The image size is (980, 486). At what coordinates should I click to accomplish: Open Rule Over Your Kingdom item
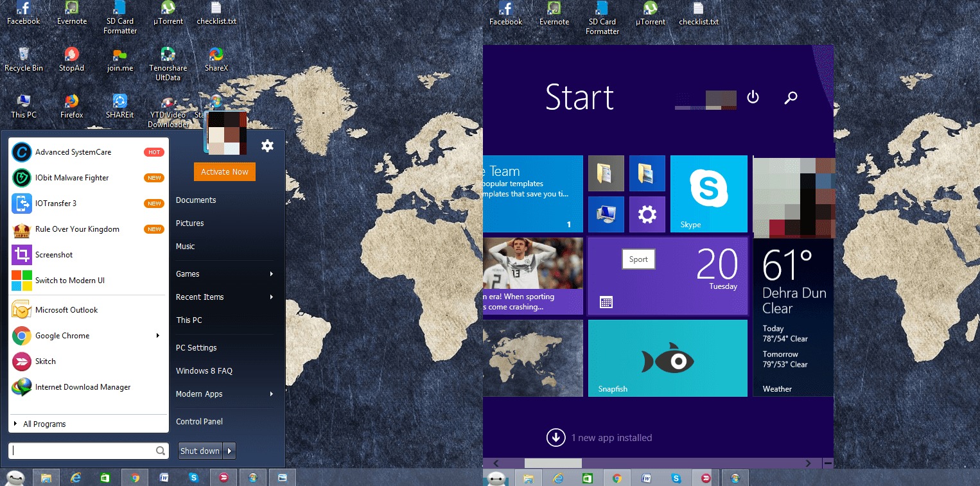point(89,229)
